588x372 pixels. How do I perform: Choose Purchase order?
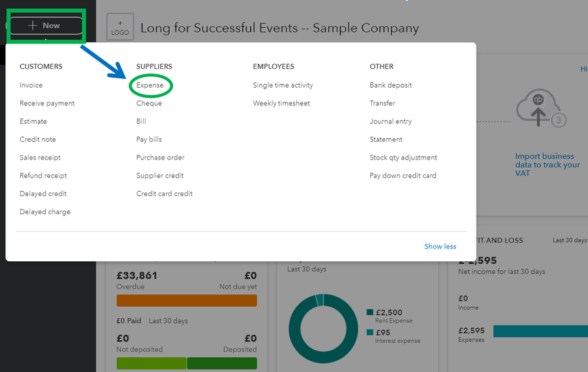(x=160, y=158)
